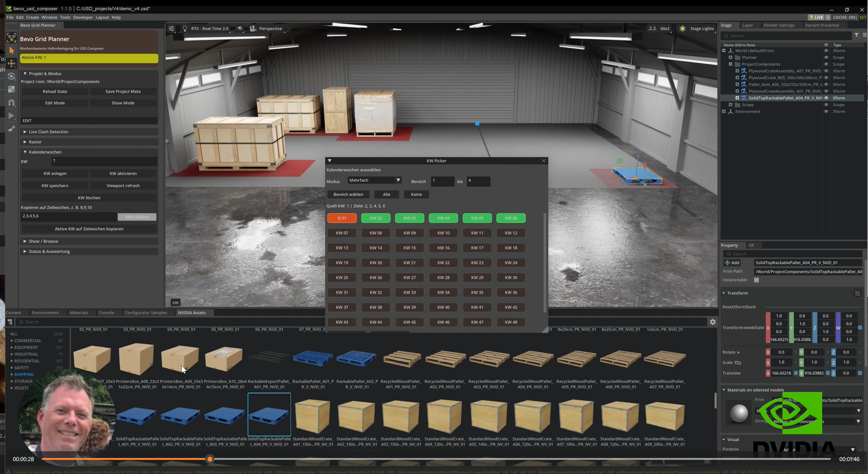The width and height of the screenshot is (868, 474).
Task: Activate the Scale tool in left toolbar
Action: (x=11, y=89)
